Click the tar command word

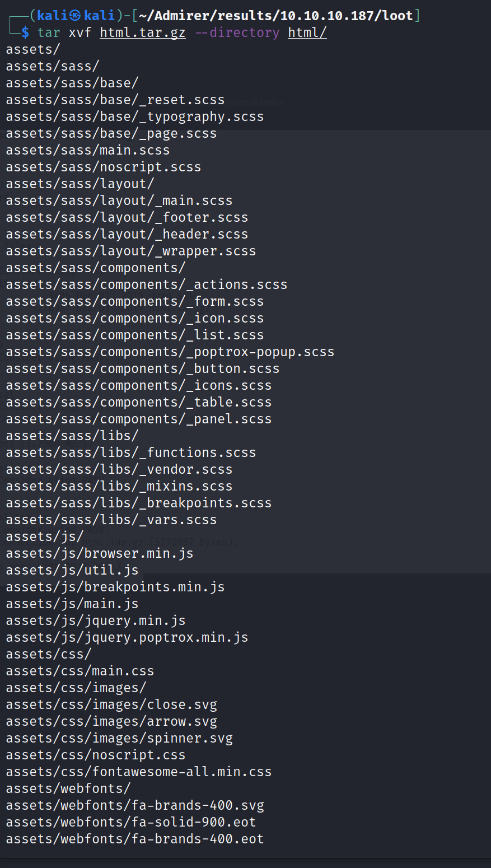pyautogui.click(x=49, y=32)
